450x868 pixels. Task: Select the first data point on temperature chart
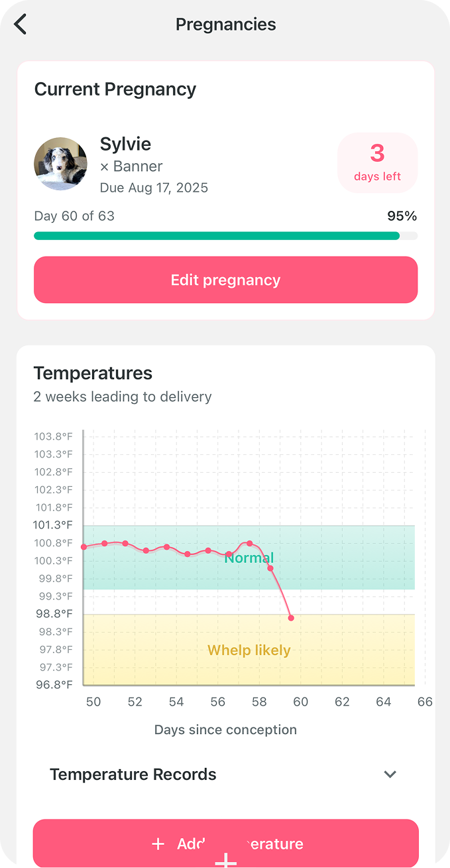(84, 547)
